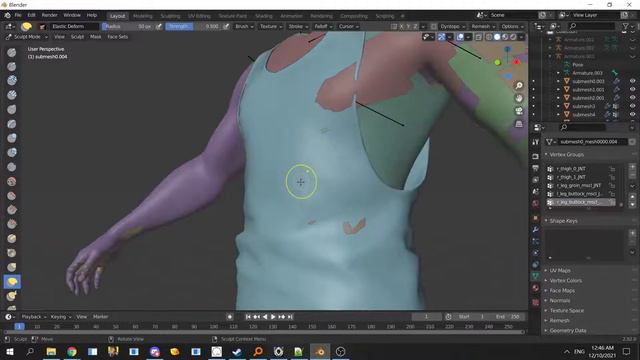Hide submesh3 with its eye icon
This screenshot has height=360, width=640.
pyautogui.click(x=632, y=106)
